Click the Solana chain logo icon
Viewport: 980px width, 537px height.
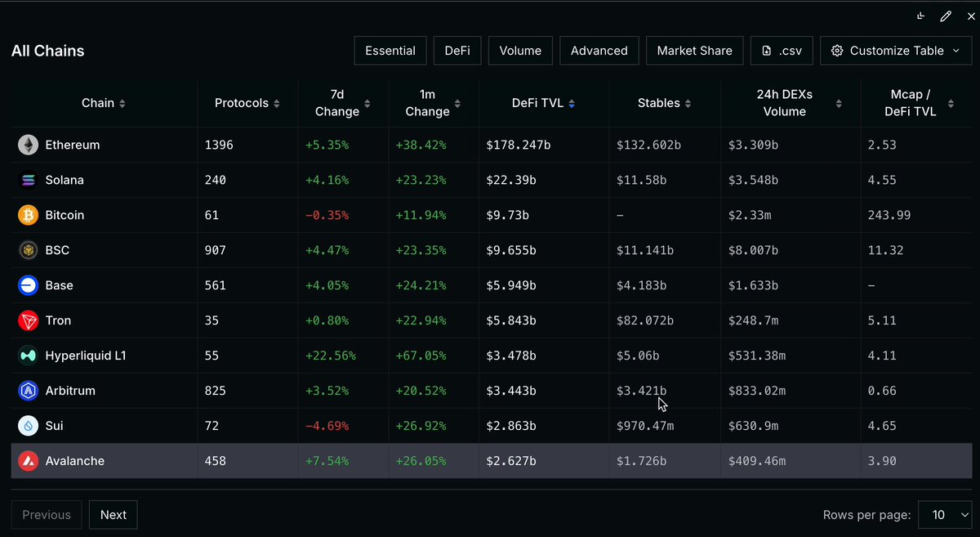(x=29, y=180)
